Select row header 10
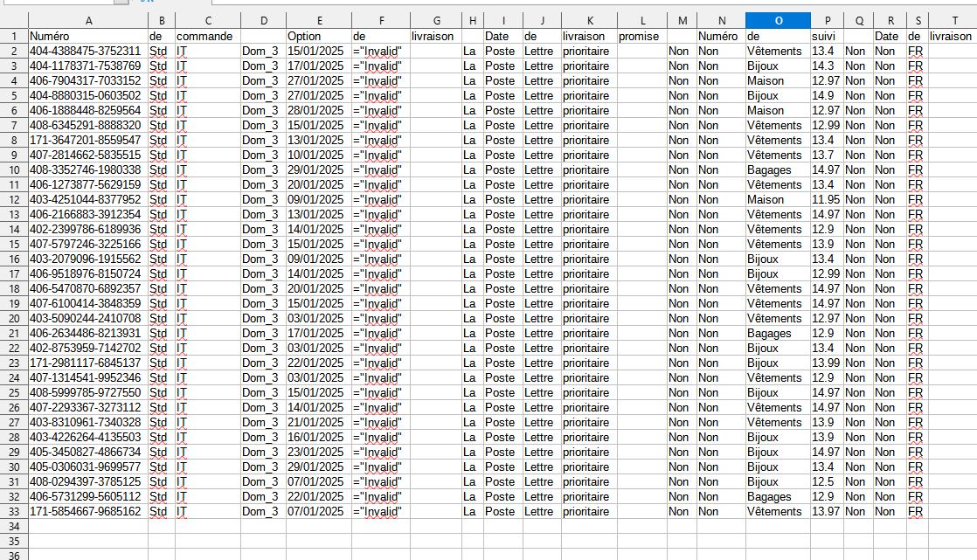977x560 pixels. coord(14,170)
